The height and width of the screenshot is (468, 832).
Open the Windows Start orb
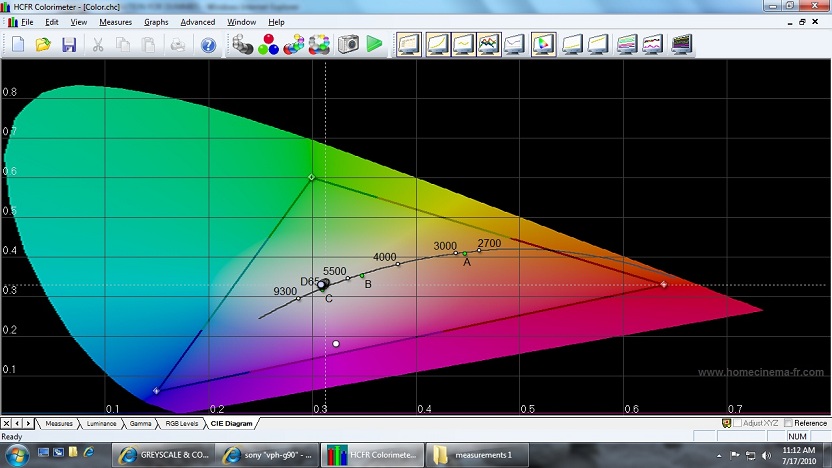click(x=17, y=455)
